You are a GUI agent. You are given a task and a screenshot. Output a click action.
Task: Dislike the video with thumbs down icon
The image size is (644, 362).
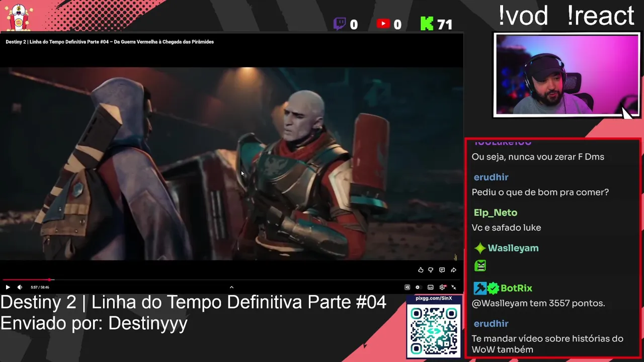431,270
